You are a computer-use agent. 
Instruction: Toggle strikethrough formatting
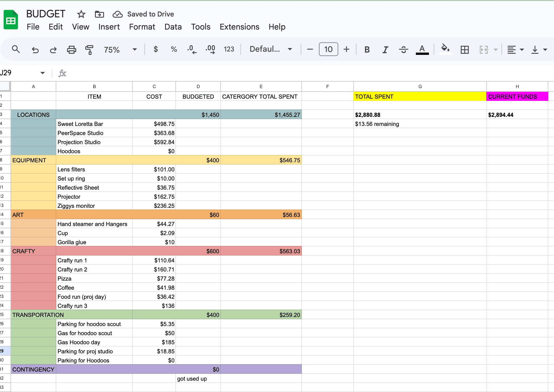403,50
